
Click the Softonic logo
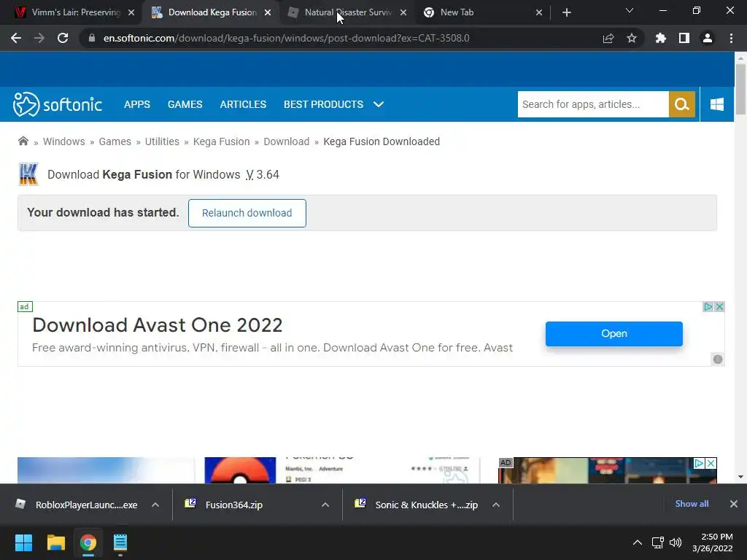coord(57,104)
